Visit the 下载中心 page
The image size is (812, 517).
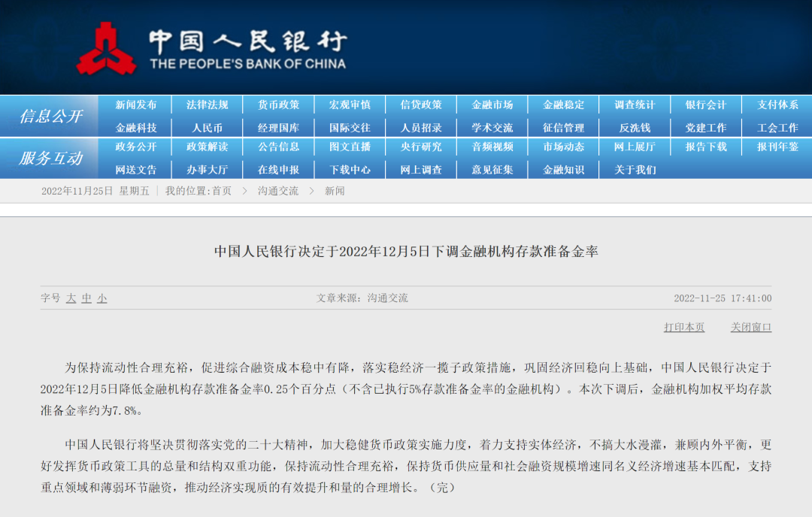click(x=350, y=170)
